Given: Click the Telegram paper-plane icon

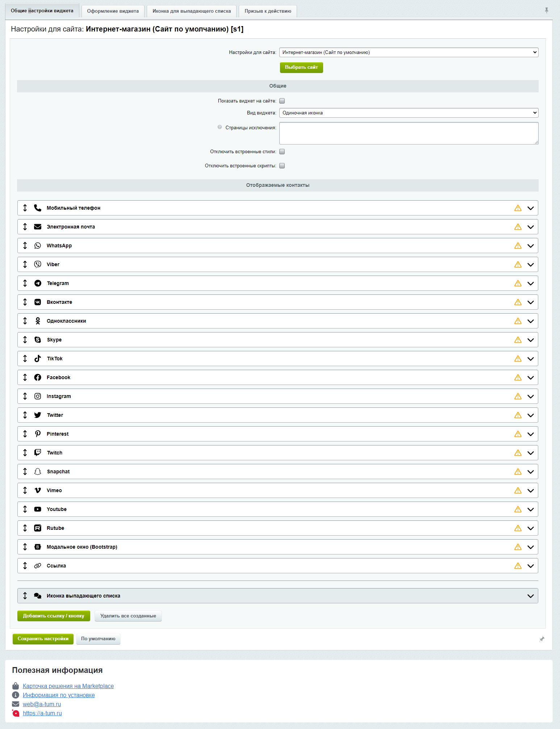Looking at the screenshot, I should click(x=38, y=283).
